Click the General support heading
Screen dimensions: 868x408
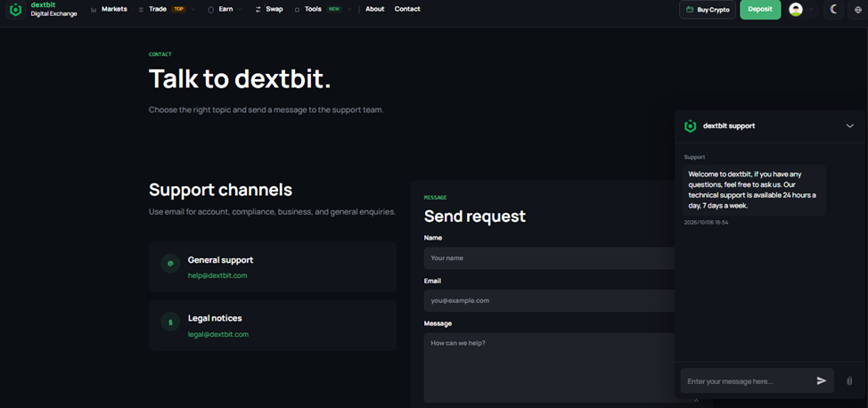point(220,259)
